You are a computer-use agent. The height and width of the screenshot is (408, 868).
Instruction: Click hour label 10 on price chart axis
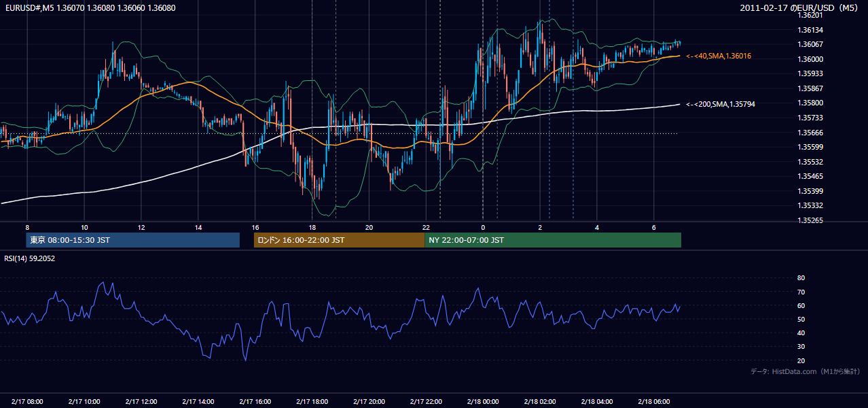(84, 227)
